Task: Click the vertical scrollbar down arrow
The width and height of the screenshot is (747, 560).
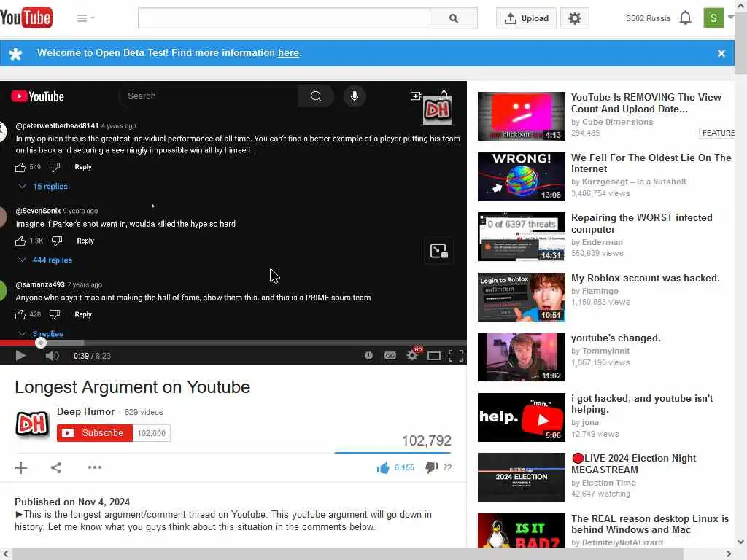Action: click(741, 542)
